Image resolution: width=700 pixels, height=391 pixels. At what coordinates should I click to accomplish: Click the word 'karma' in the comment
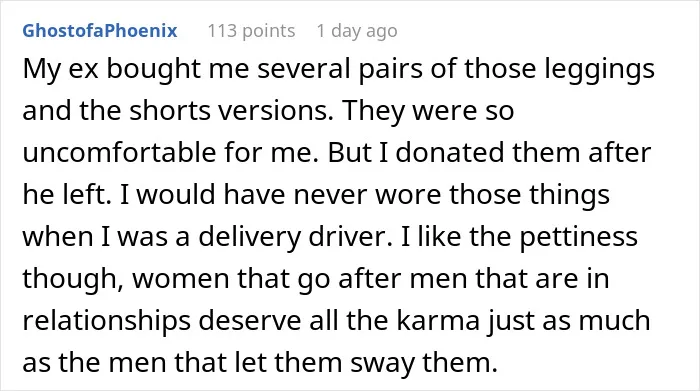pos(438,320)
